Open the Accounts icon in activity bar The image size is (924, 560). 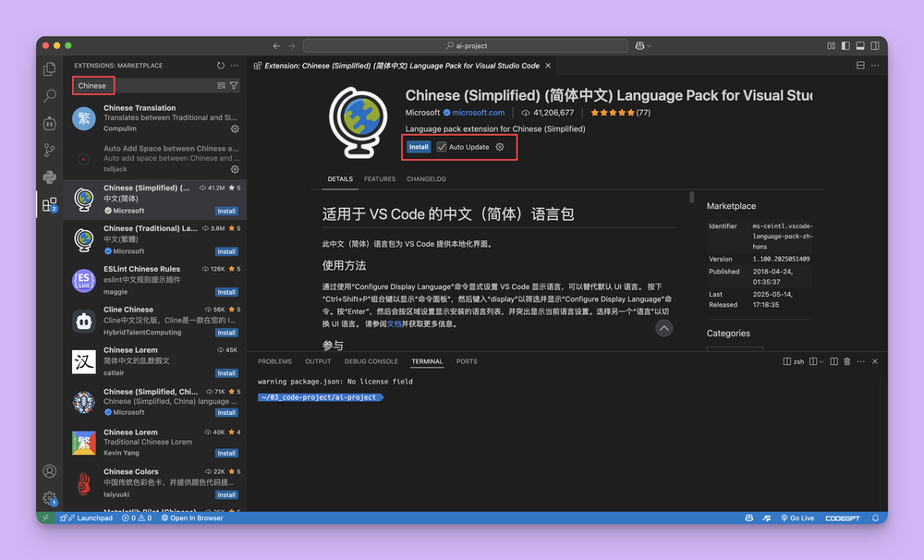[50, 471]
